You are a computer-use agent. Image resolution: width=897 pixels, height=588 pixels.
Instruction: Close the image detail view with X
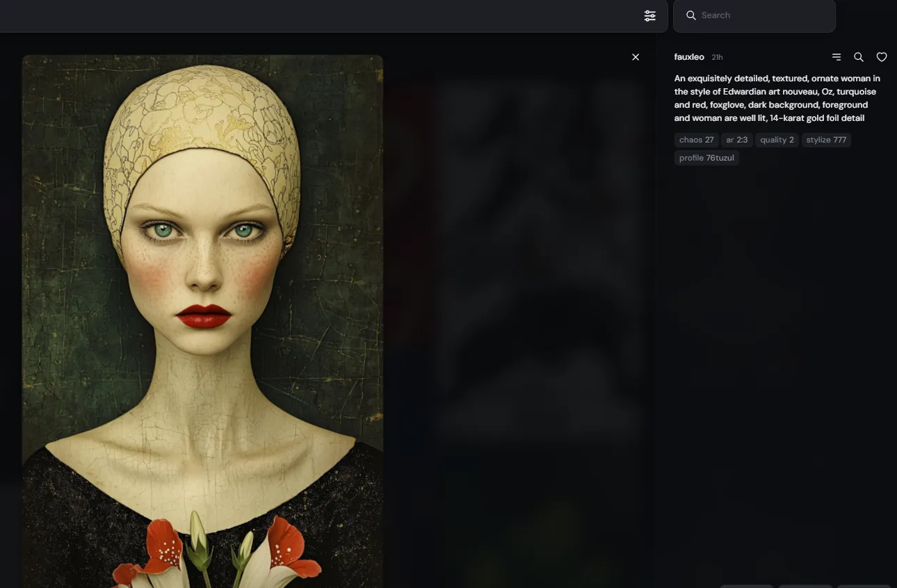click(635, 57)
